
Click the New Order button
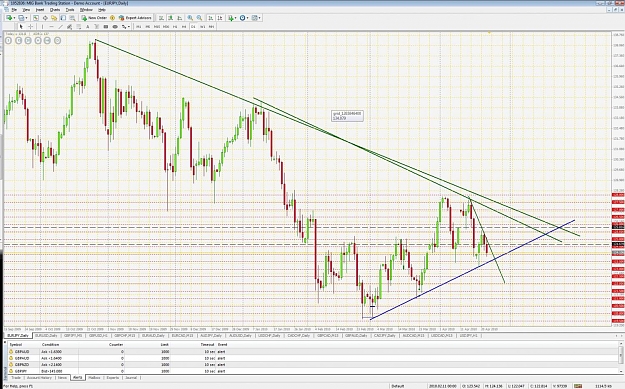94,18
